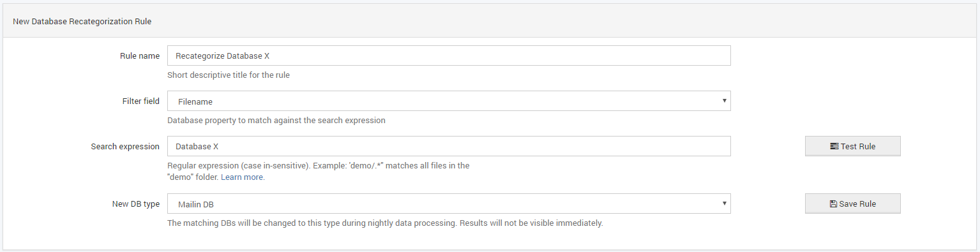Image resolution: width=980 pixels, height=252 pixels.
Task: Open the Filename select box
Action: (x=449, y=101)
